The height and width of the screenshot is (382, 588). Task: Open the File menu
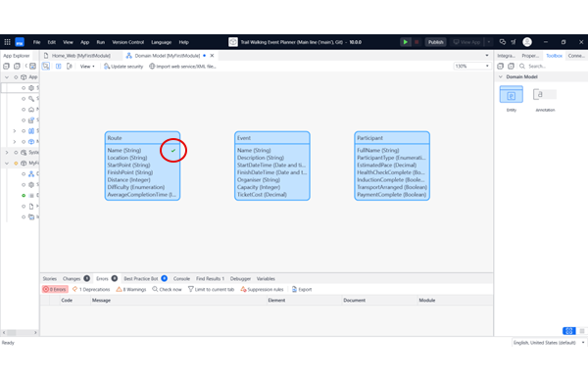(36, 42)
